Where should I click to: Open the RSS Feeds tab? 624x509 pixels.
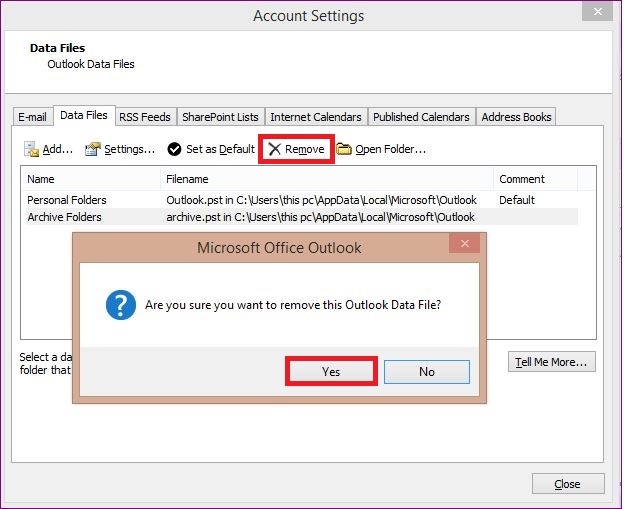click(145, 117)
